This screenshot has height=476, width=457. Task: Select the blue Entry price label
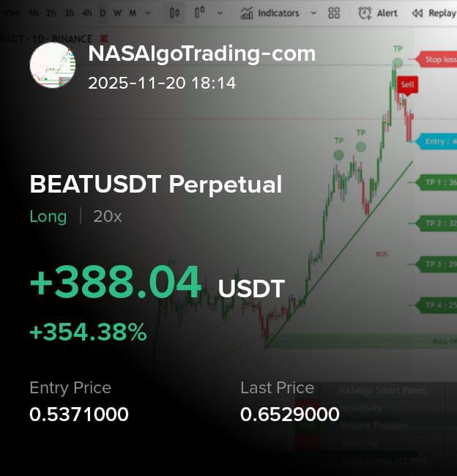click(438, 141)
